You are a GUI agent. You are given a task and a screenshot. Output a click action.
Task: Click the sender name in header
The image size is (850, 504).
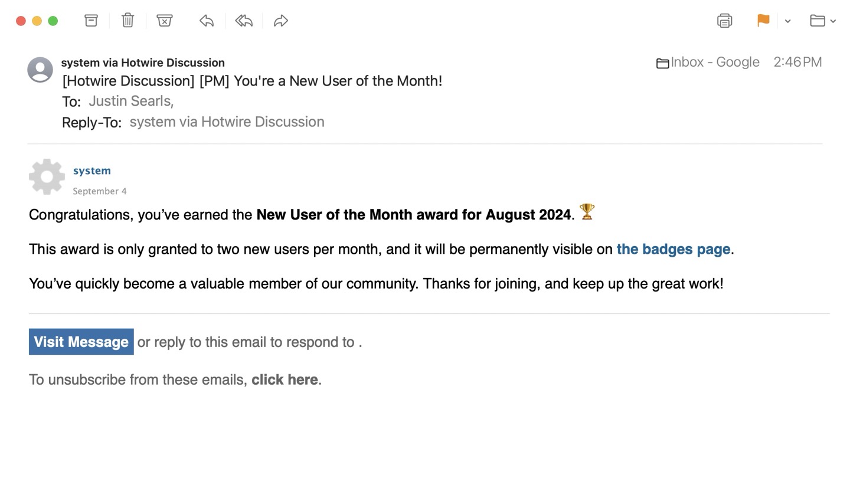pos(143,63)
